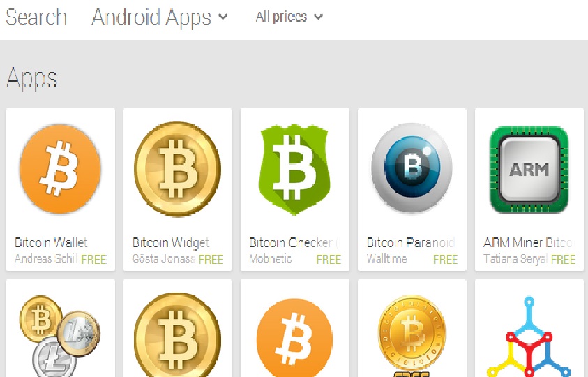Select the second-row large gold bitcoin icon
588x377 pixels.
click(x=177, y=335)
